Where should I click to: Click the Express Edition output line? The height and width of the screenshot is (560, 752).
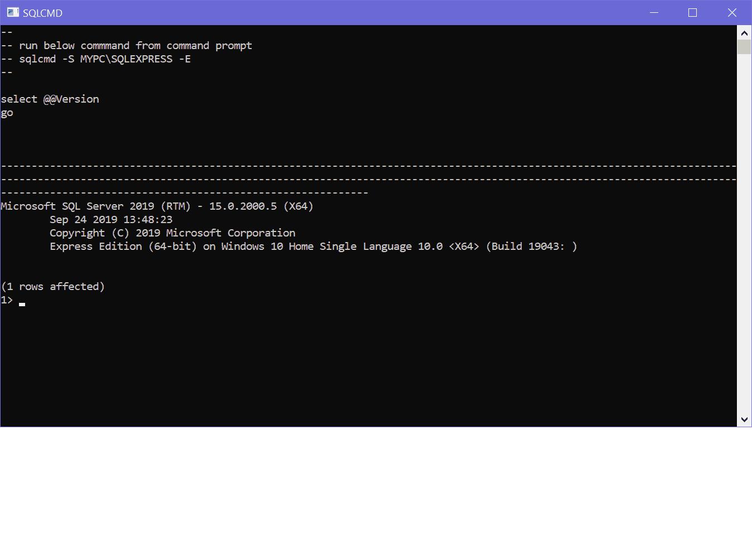(312, 246)
